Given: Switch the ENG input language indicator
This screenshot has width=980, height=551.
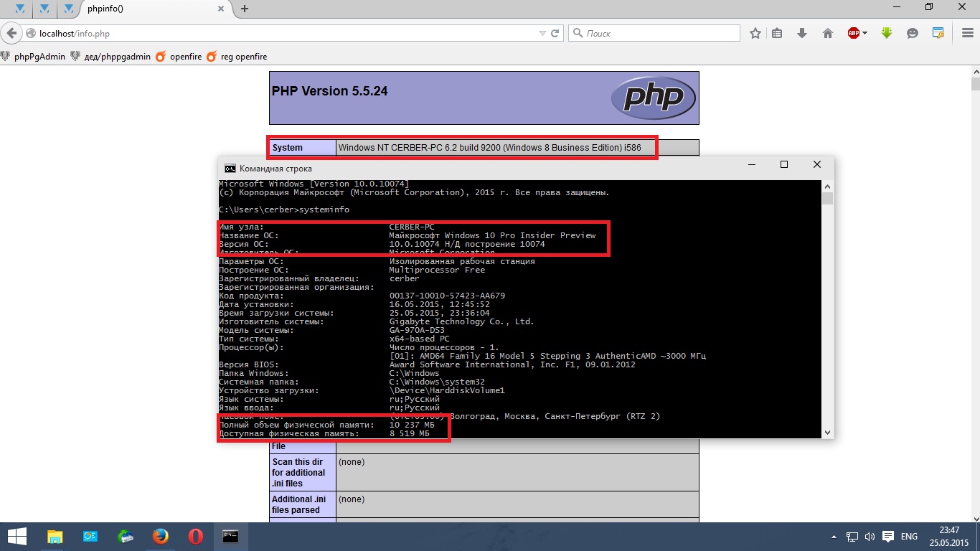Looking at the screenshot, I should (x=910, y=537).
